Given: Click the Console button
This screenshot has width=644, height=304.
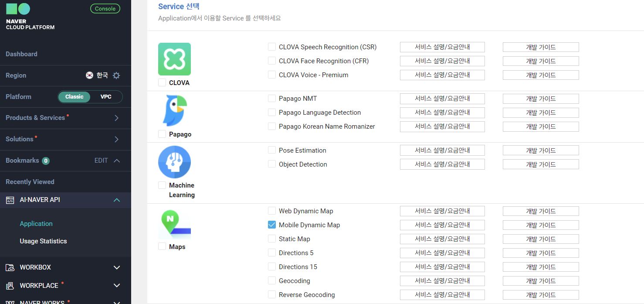Looking at the screenshot, I should click(105, 9).
